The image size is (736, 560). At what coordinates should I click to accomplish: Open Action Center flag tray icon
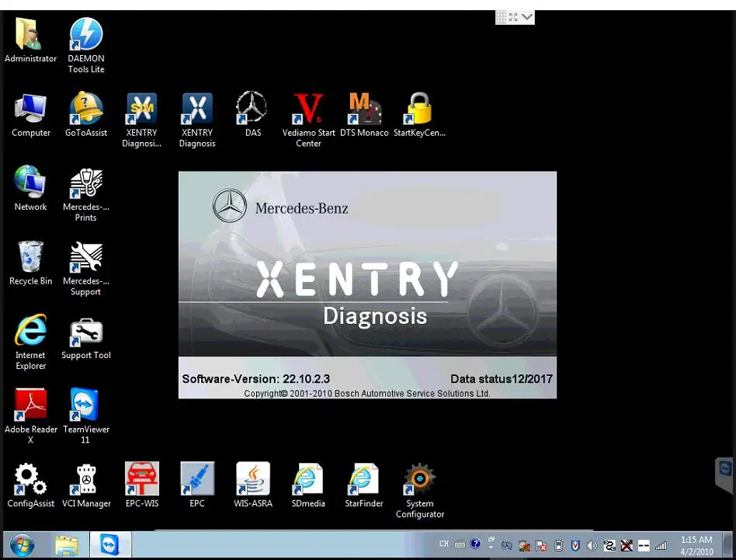click(541, 545)
